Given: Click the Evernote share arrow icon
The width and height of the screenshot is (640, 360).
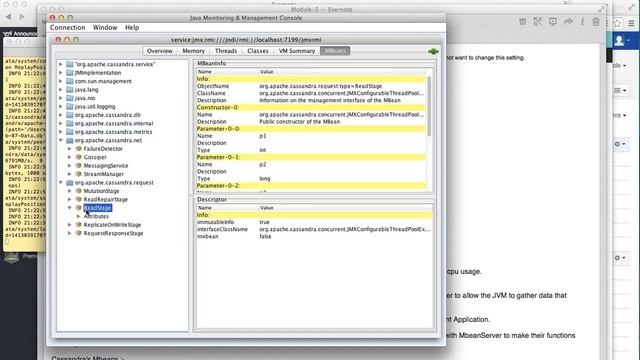Looking at the screenshot, I should [568, 21].
